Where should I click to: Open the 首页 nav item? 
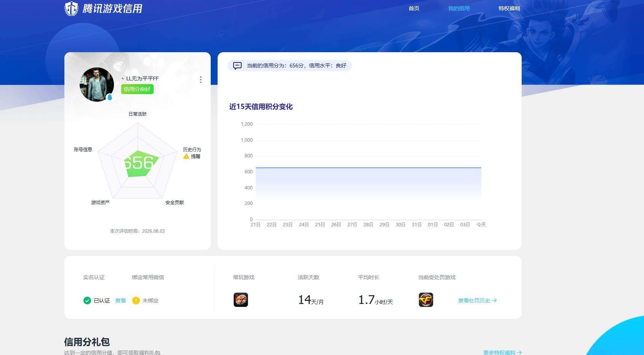(x=414, y=8)
